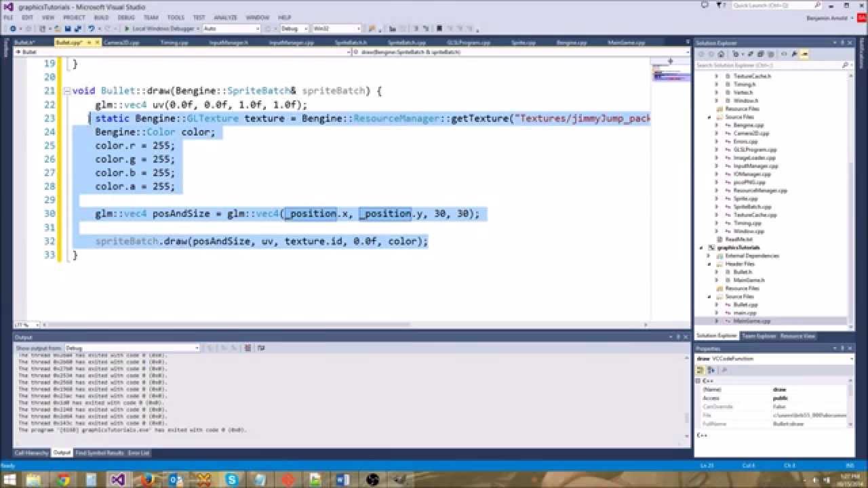
Task: Switch to Resource View tab
Action: [797, 336]
